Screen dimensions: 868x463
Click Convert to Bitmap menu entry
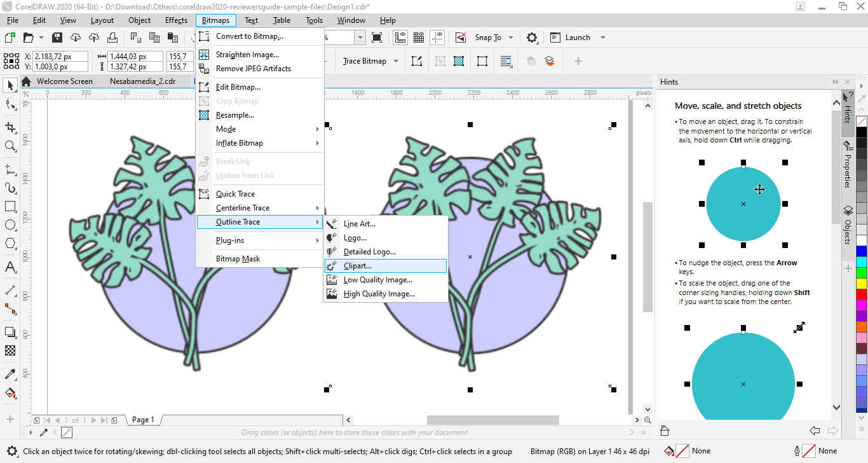[x=249, y=36]
